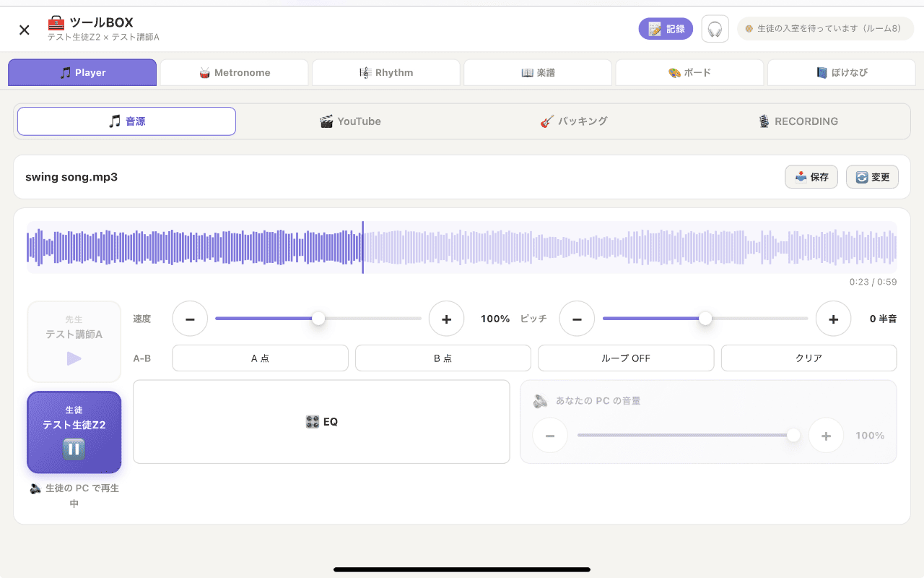Click the speed value 100%
This screenshot has height=578, width=924.
point(495,319)
